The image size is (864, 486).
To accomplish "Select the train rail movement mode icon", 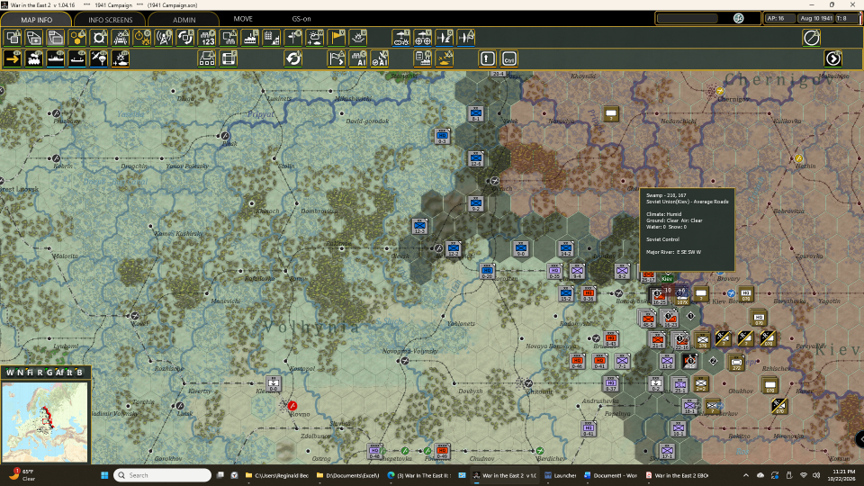I will [34, 58].
